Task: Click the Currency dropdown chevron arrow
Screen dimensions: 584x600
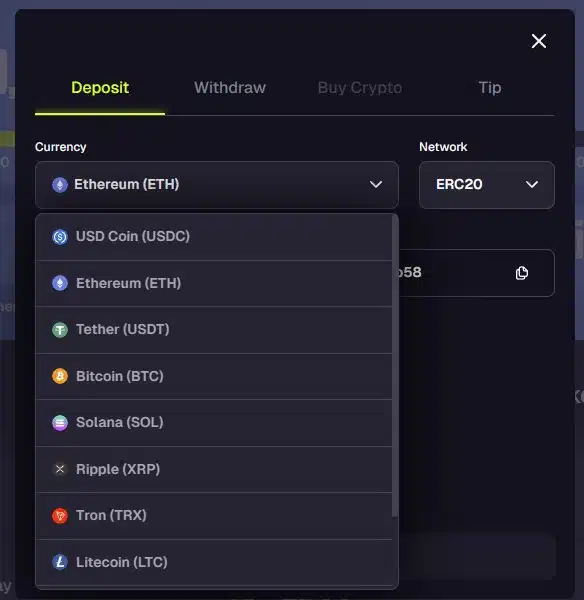Action: (x=376, y=184)
